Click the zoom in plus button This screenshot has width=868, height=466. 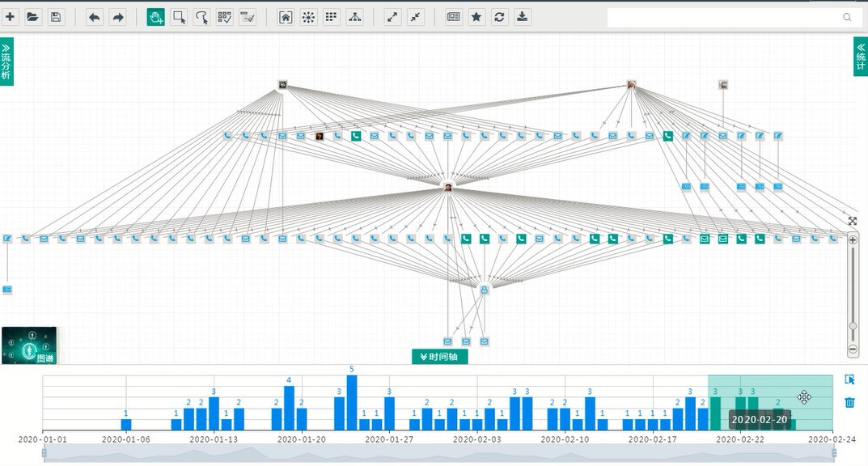tap(853, 240)
